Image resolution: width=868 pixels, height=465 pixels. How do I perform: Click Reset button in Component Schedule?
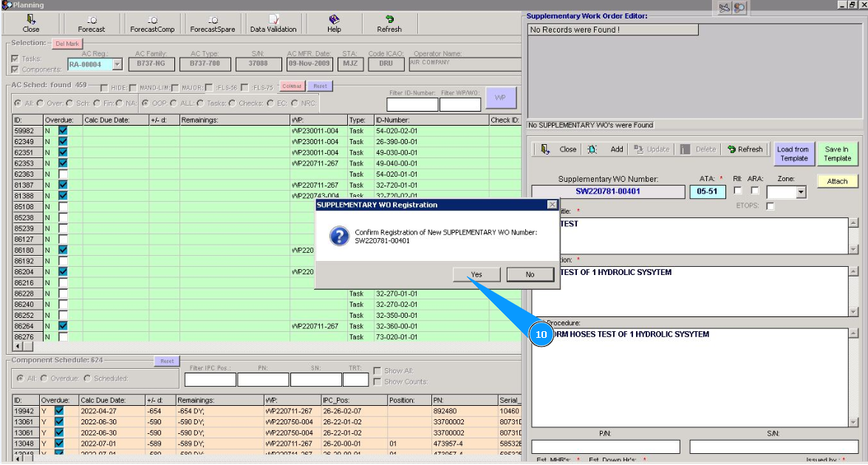(167, 361)
